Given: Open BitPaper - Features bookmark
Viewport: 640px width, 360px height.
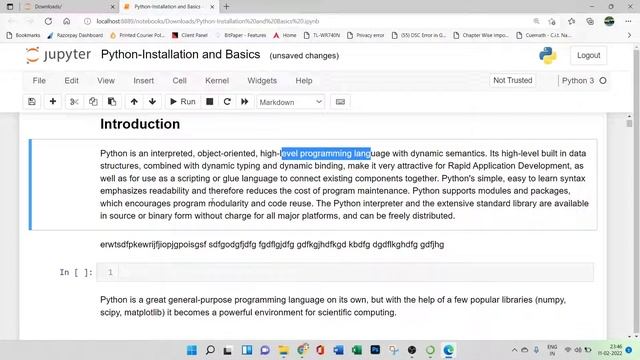Looking at the screenshot, I should (x=241, y=36).
